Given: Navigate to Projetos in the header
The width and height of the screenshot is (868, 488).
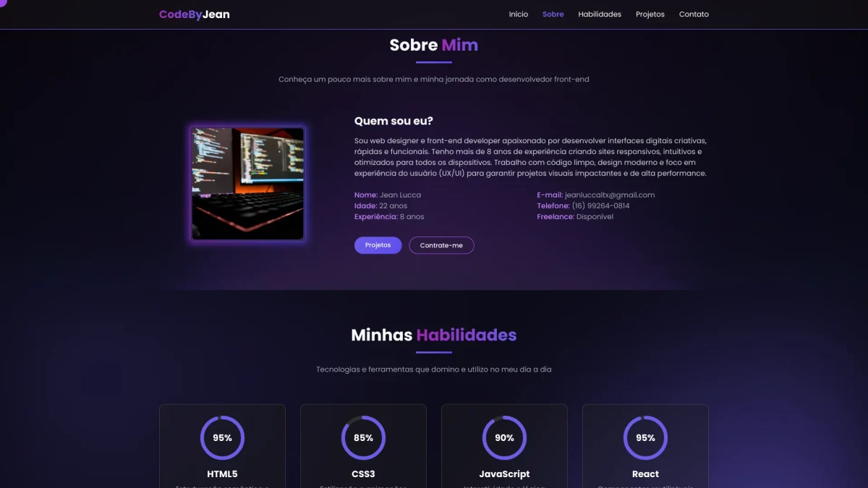Looking at the screenshot, I should 650,14.
